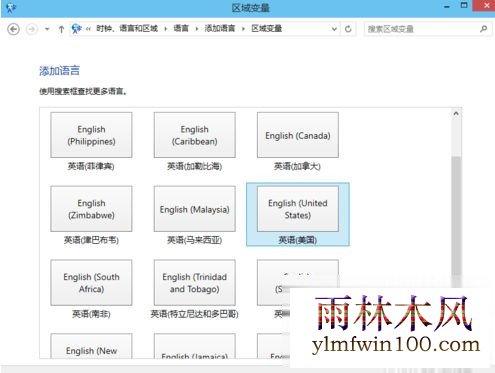This screenshot has height=373, width=495.
Task: Click the 英语(特立尼达和多巴哥) label
Action: pyautogui.click(x=194, y=314)
